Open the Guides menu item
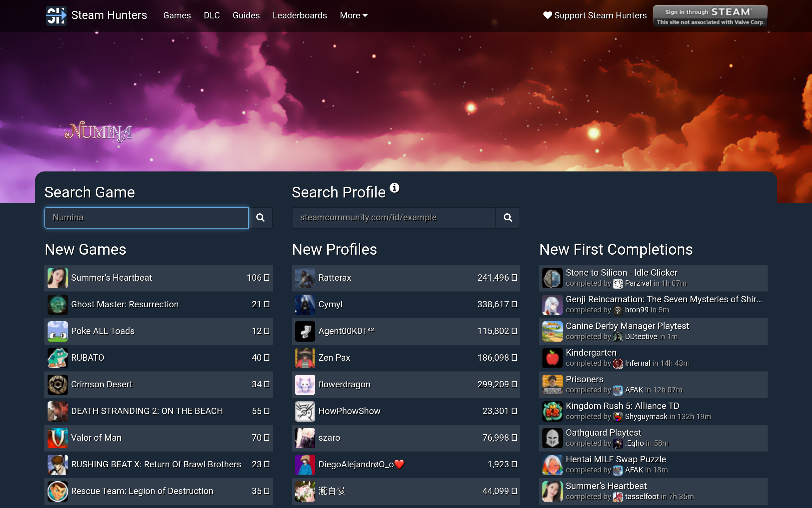 pos(246,16)
